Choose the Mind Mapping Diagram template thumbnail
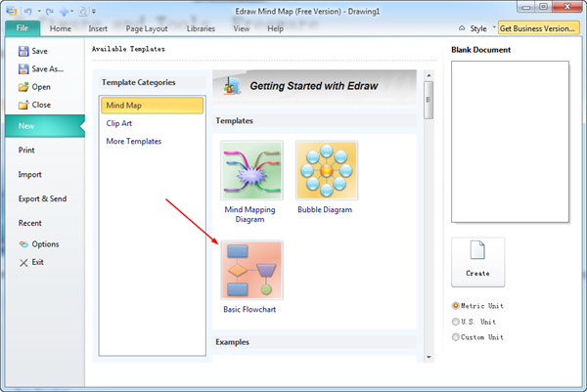Screen dimensions: 587x392 click(x=251, y=170)
